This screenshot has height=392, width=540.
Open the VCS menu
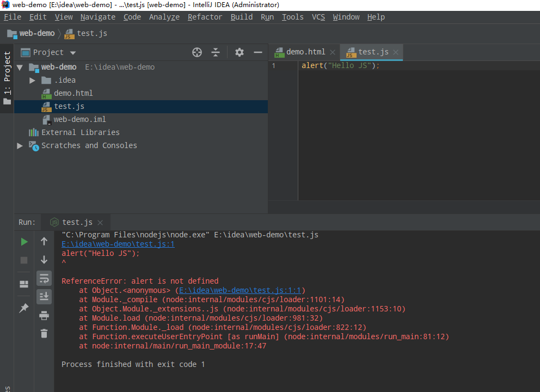[318, 17]
